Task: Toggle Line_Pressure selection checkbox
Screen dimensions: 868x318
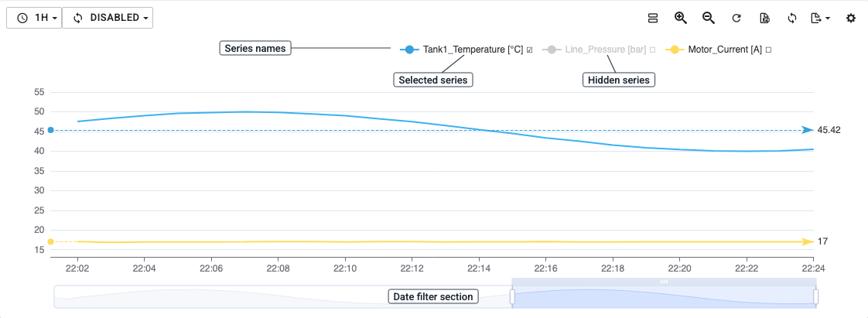Action: [x=652, y=50]
